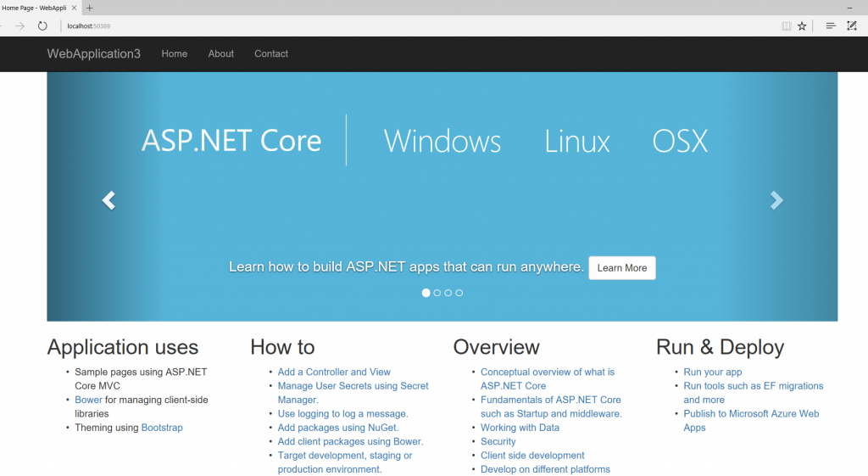Image resolution: width=868 pixels, height=476 pixels.
Task: Click Sample pages using ASP.NET Core MVC text
Action: pyautogui.click(x=141, y=378)
